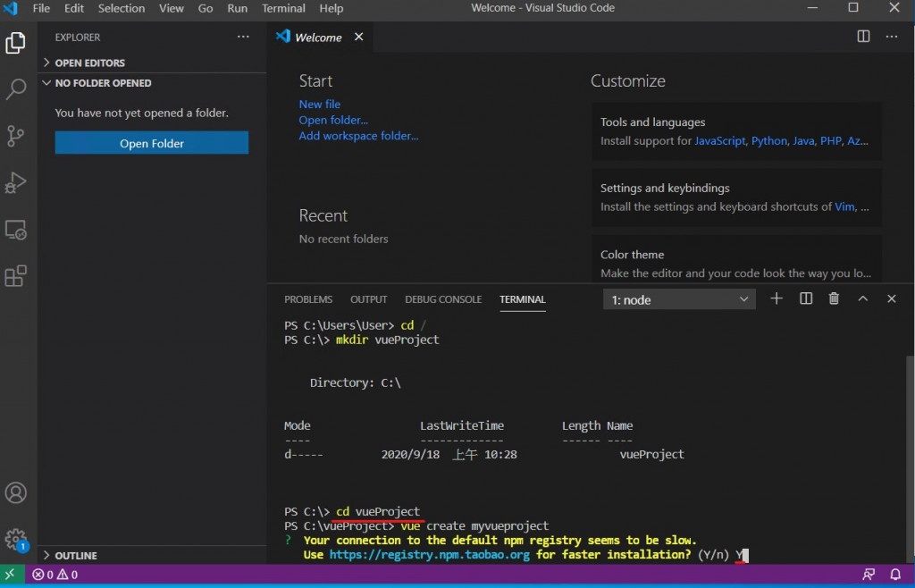The image size is (915, 588).
Task: Click the Explorer more actions ellipsis
Action: [x=243, y=37]
